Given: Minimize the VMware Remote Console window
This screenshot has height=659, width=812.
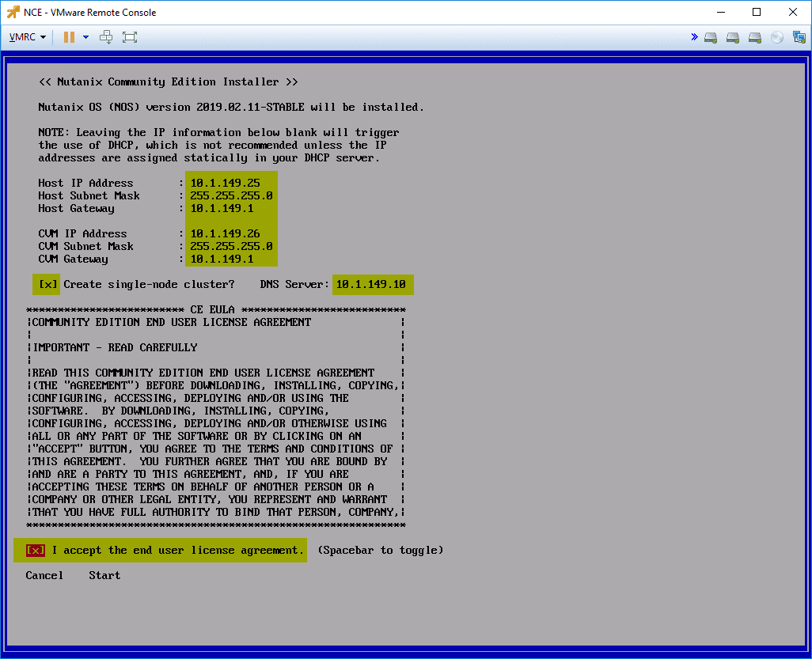Looking at the screenshot, I should [x=721, y=12].
